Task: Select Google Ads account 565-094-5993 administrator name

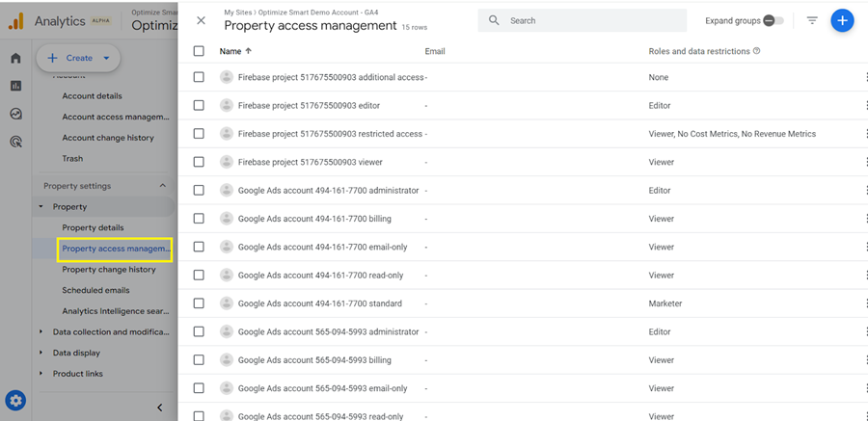Action: (x=328, y=332)
